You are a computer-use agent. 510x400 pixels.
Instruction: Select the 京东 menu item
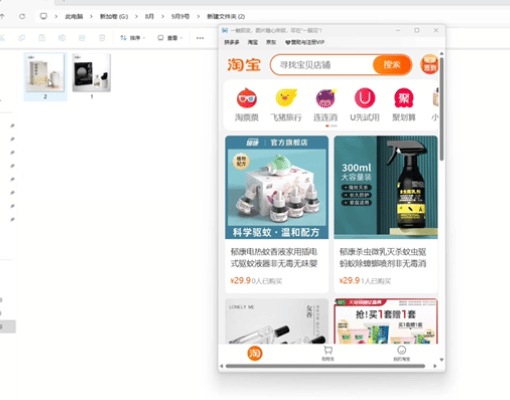coord(271,42)
